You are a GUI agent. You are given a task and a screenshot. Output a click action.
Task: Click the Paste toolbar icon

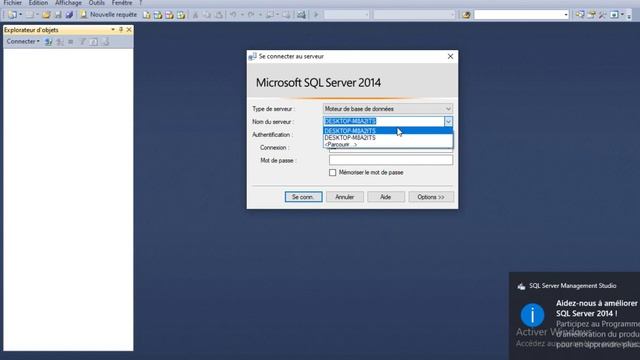(x=219, y=15)
